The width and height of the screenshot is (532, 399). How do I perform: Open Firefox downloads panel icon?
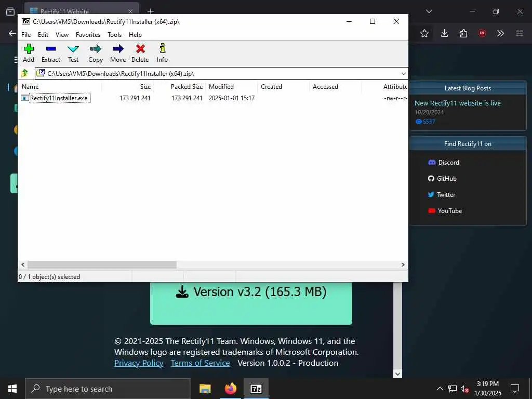(445, 33)
